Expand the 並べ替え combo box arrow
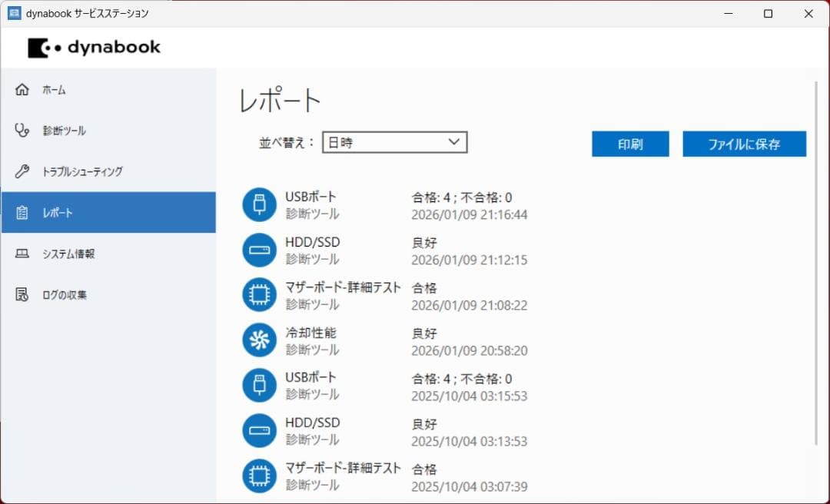The image size is (830, 504). point(455,141)
